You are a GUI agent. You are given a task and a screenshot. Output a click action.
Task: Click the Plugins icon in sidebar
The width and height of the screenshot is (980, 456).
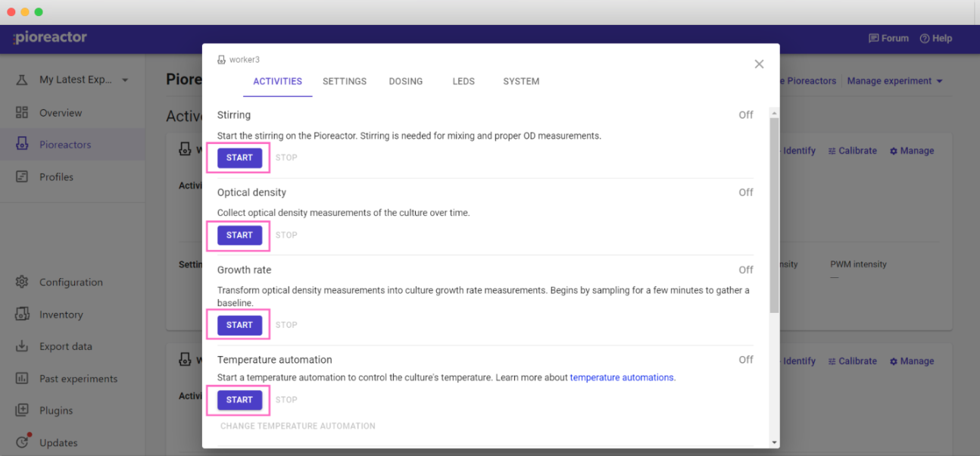pyautogui.click(x=22, y=411)
